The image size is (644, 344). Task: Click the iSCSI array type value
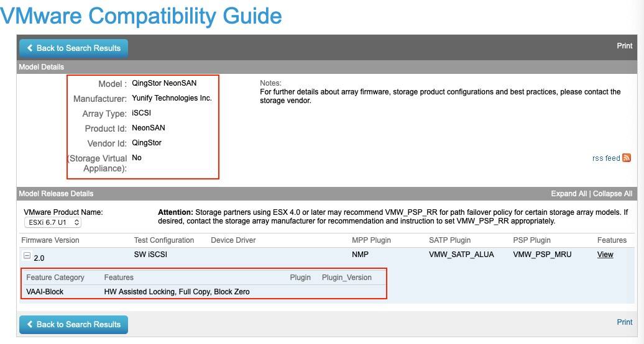click(x=141, y=113)
